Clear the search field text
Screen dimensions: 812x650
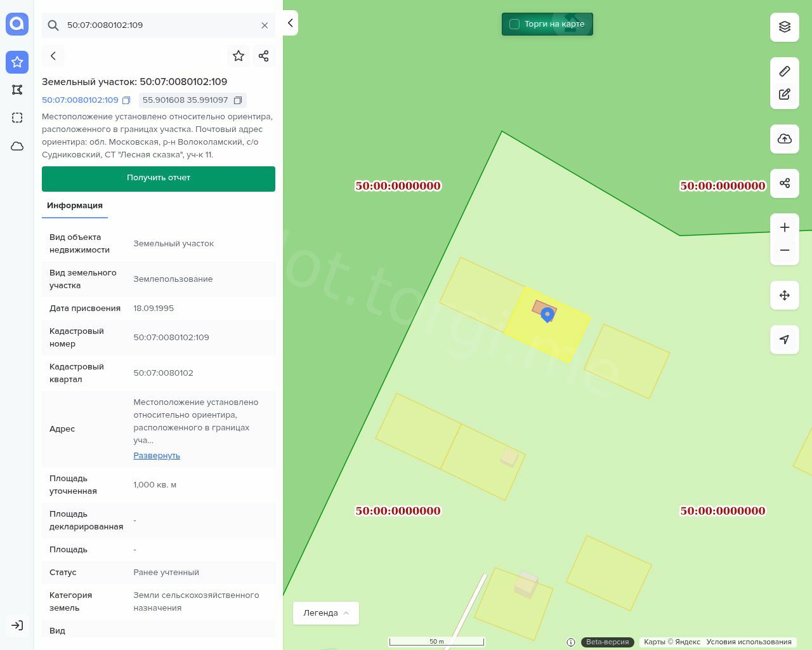point(265,25)
